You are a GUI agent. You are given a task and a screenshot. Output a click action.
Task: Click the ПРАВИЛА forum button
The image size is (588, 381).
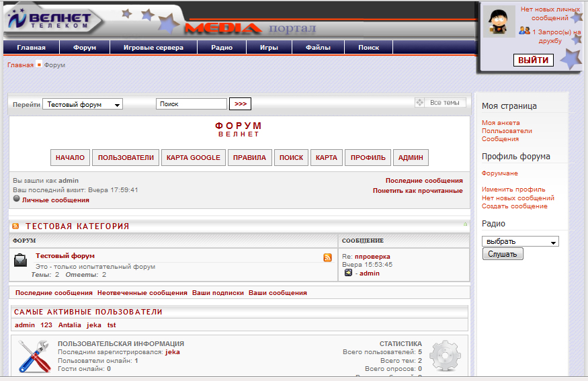coord(249,157)
